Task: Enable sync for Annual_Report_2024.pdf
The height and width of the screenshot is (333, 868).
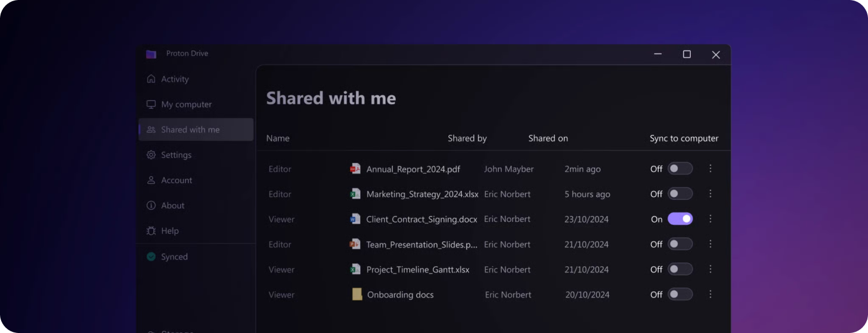Action: pos(680,169)
